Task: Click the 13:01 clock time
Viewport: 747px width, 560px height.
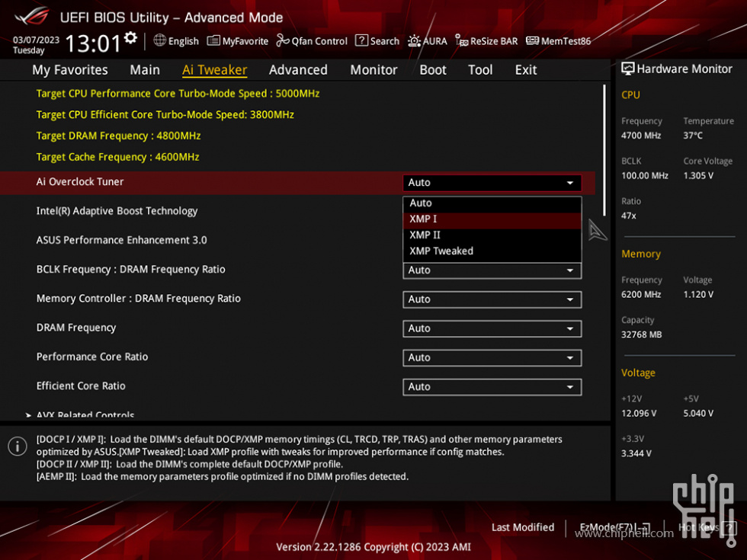Action: (x=93, y=43)
